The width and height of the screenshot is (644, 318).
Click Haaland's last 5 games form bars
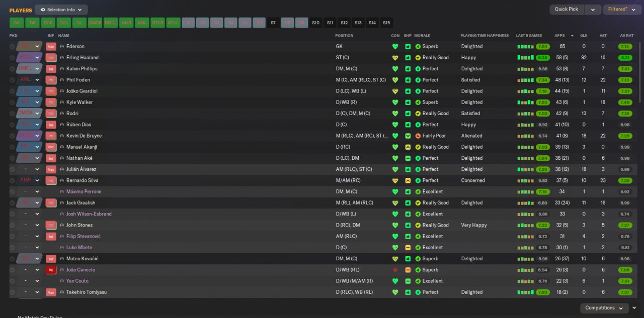coord(526,58)
